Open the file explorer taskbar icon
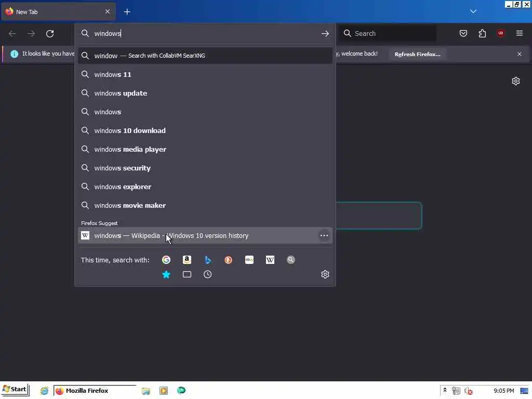Screen dimensions: 532x399 coord(146,391)
